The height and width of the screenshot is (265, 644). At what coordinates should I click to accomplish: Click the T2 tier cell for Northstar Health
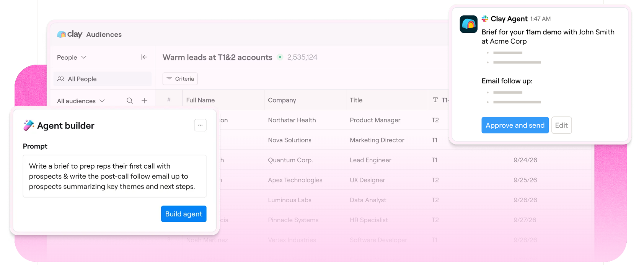435,120
